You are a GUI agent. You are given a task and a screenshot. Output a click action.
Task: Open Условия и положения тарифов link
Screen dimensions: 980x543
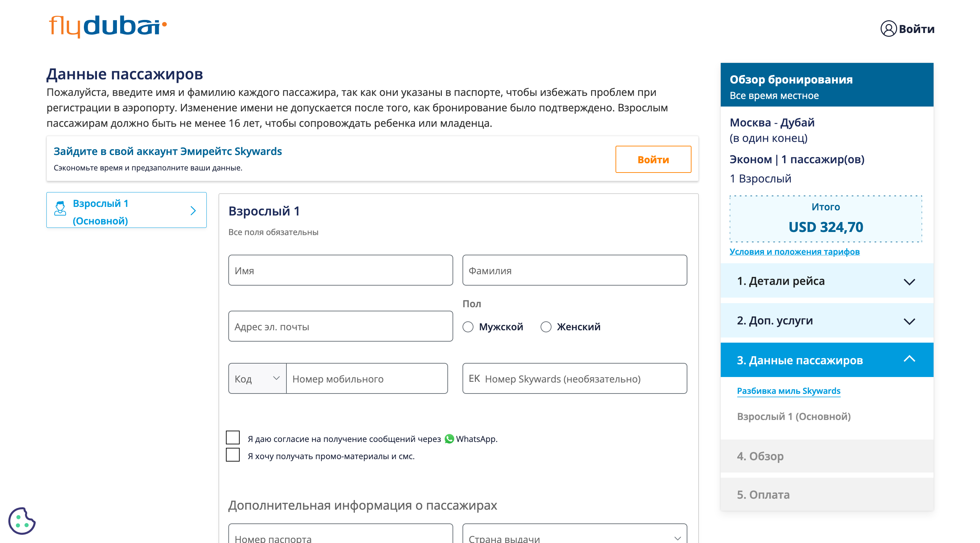pos(794,251)
